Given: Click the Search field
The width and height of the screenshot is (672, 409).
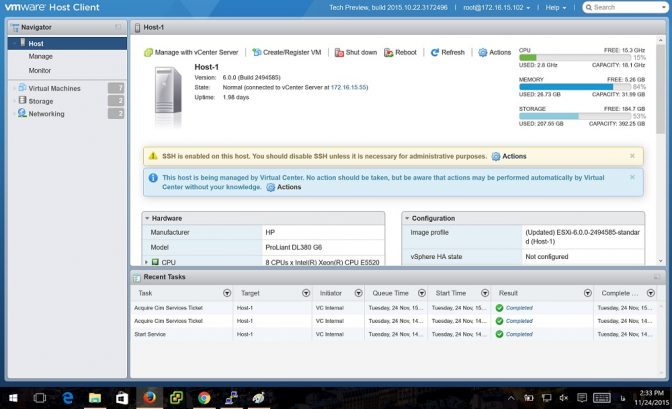Looking at the screenshot, I should [625, 7].
